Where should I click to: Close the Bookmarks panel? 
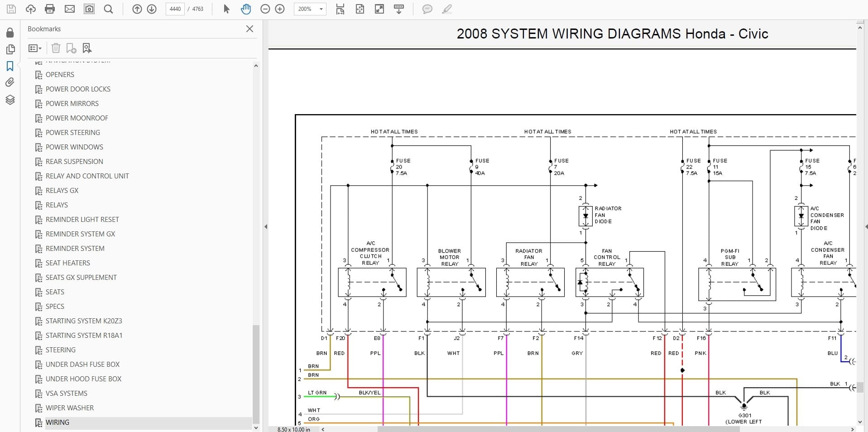point(249,29)
